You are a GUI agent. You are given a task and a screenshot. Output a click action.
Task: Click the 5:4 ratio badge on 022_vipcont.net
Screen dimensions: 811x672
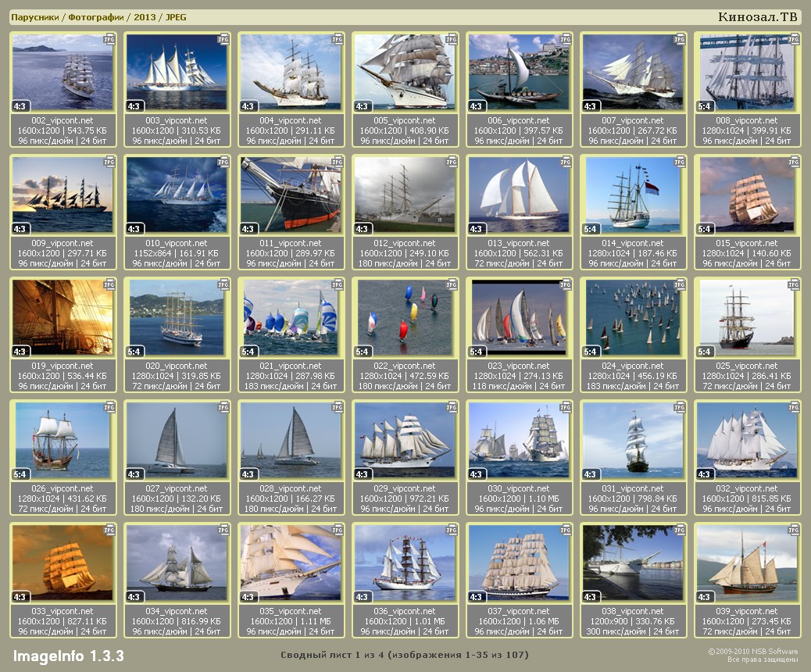363,352
